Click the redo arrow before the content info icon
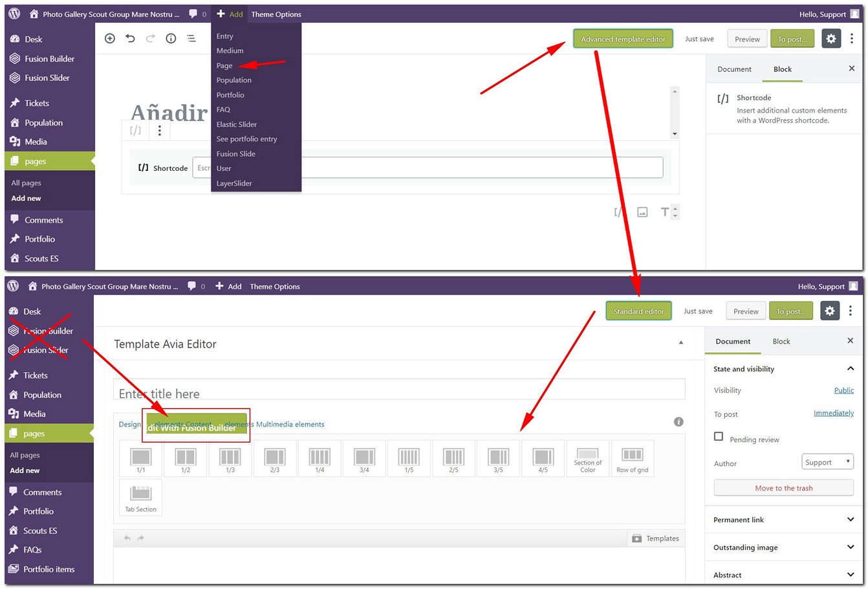 151,39
